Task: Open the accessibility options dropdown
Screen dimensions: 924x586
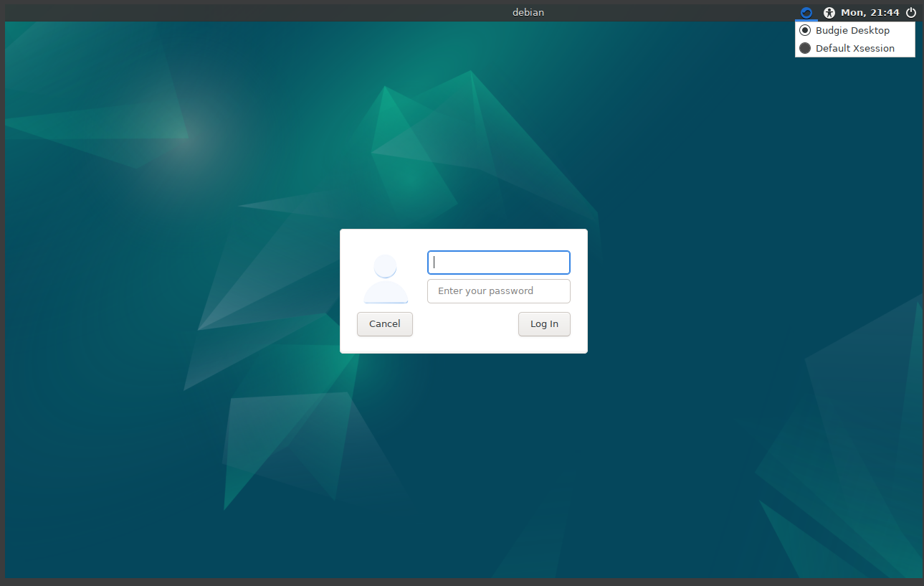Action: (829, 12)
